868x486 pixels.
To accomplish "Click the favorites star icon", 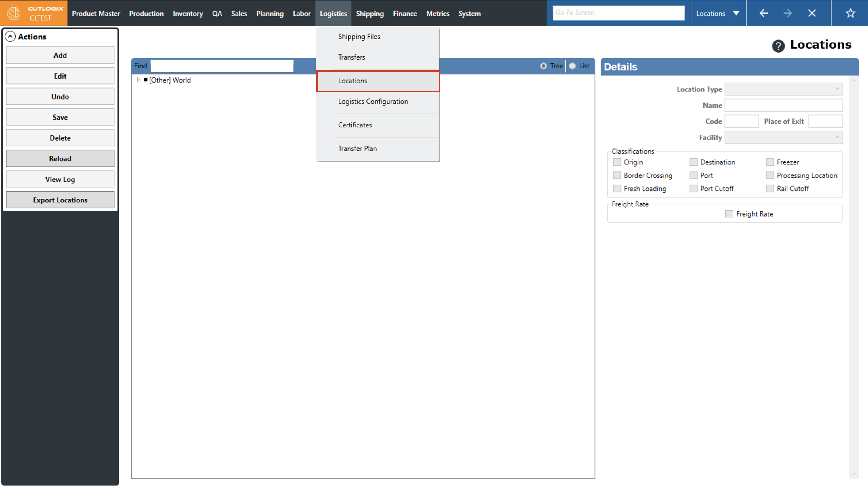I will 850,13.
